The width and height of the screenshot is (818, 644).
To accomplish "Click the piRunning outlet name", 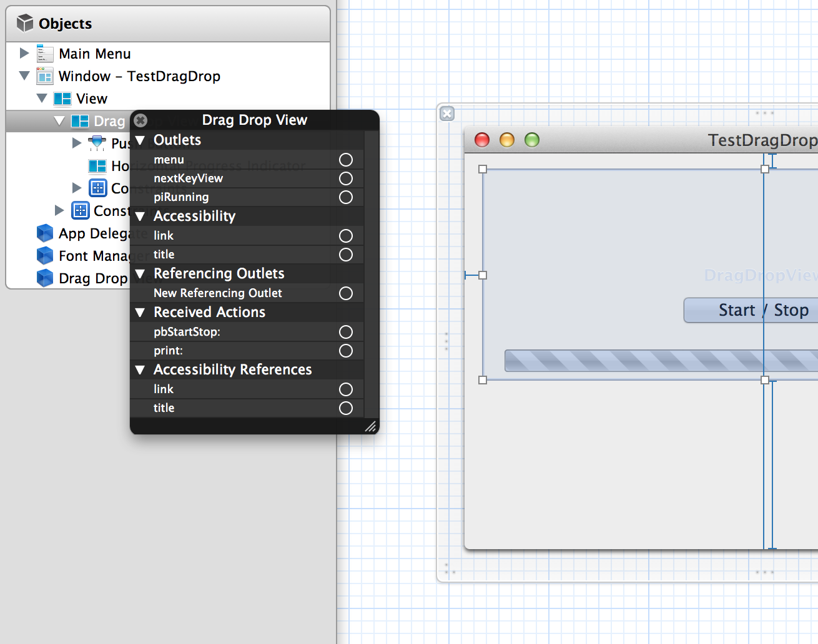I will (181, 197).
